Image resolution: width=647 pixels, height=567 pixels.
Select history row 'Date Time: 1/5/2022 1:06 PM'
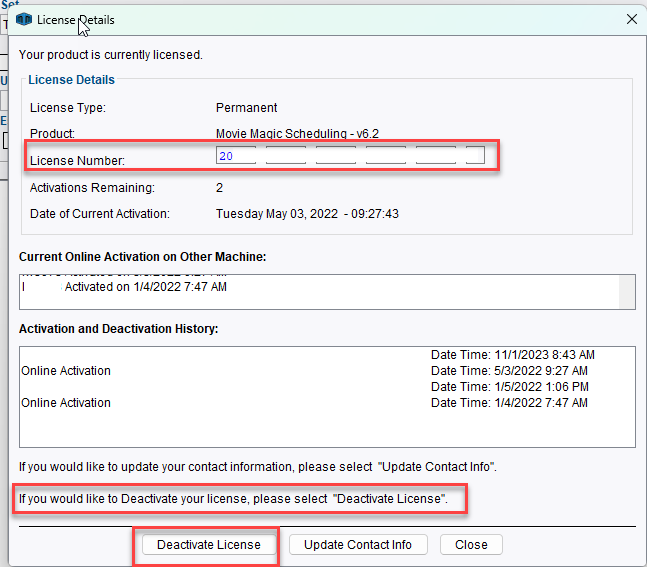tap(327, 387)
